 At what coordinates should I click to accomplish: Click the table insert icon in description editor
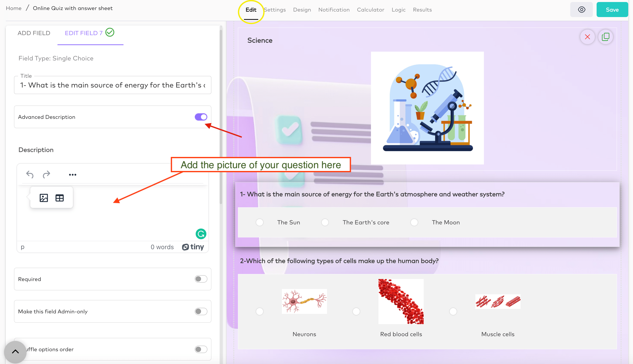click(x=59, y=198)
